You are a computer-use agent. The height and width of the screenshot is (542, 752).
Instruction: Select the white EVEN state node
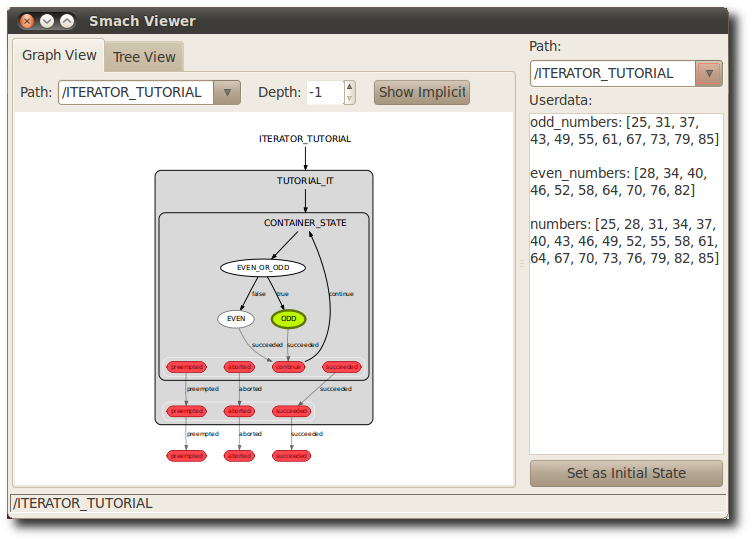236,319
